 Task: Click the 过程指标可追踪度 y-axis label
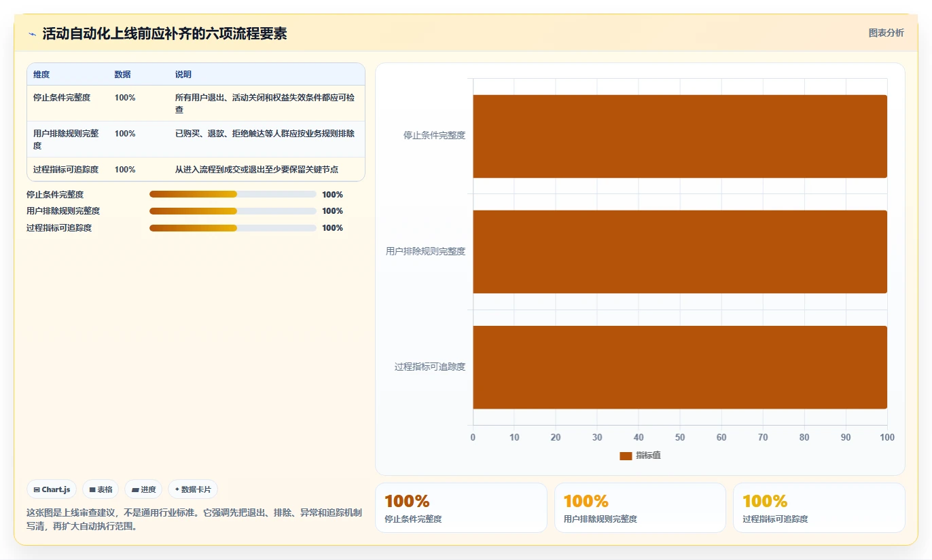pos(430,367)
